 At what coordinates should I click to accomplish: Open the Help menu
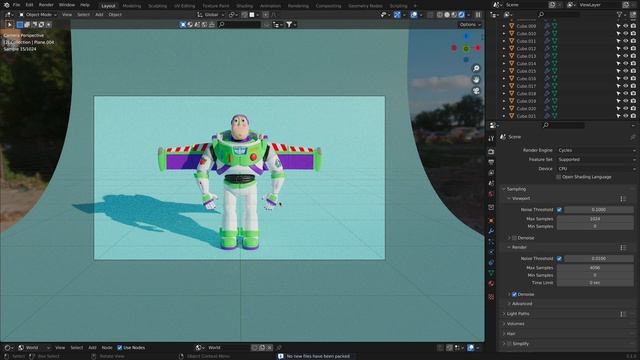click(84, 5)
